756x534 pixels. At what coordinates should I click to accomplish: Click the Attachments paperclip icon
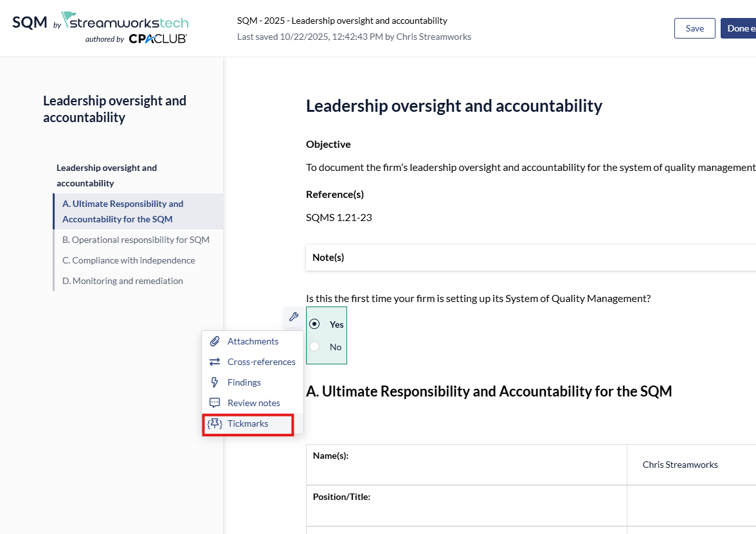point(215,341)
